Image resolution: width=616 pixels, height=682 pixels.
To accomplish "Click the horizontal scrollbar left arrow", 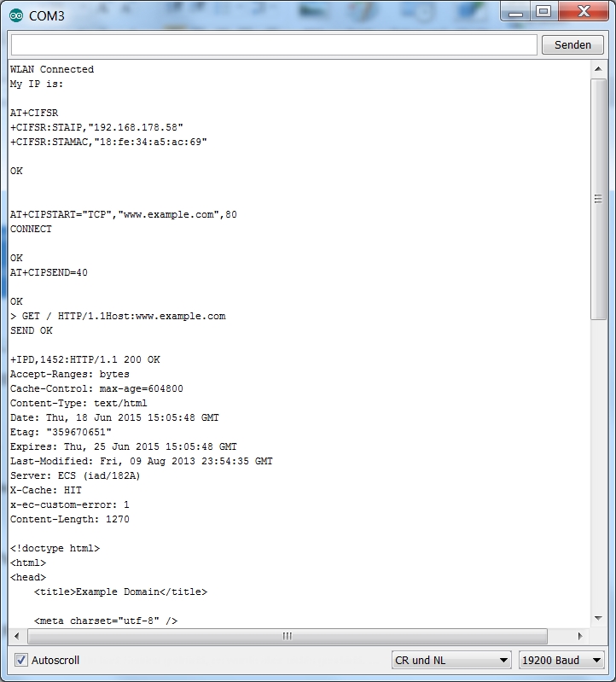I will [17, 636].
